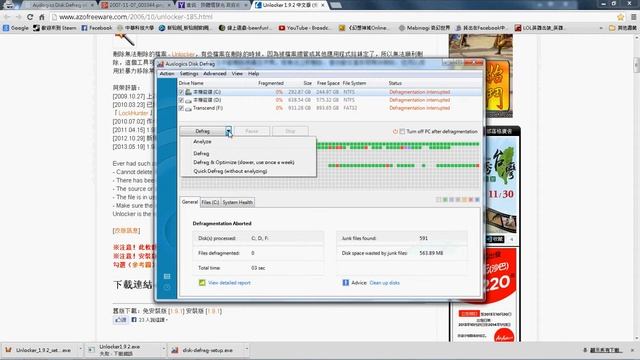Switch to the System Health tab
Viewport: 640px width, 360px height.
[x=238, y=202]
